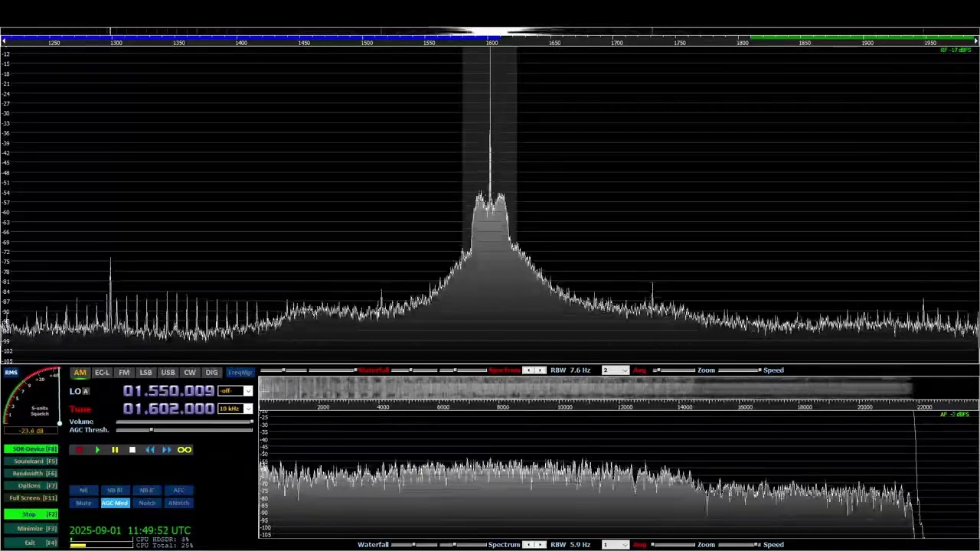Image resolution: width=980 pixels, height=551 pixels.
Task: Click the red Tune label
Action: point(80,409)
